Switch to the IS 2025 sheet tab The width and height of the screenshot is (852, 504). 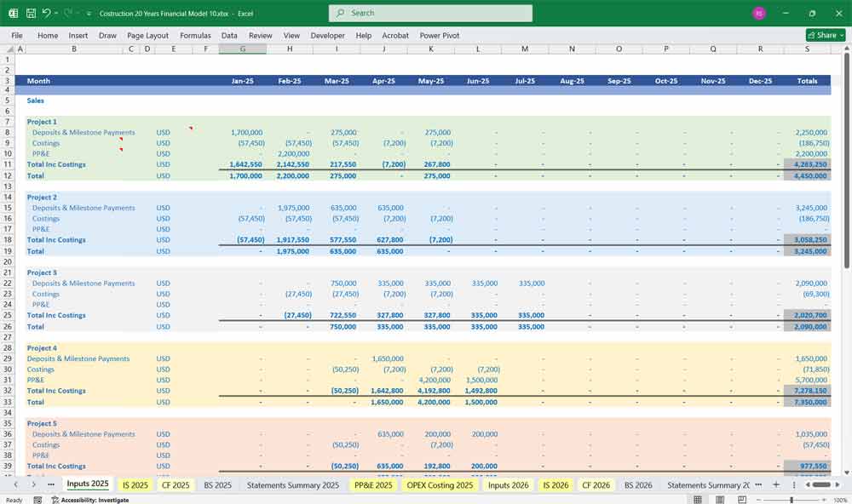tap(135, 484)
